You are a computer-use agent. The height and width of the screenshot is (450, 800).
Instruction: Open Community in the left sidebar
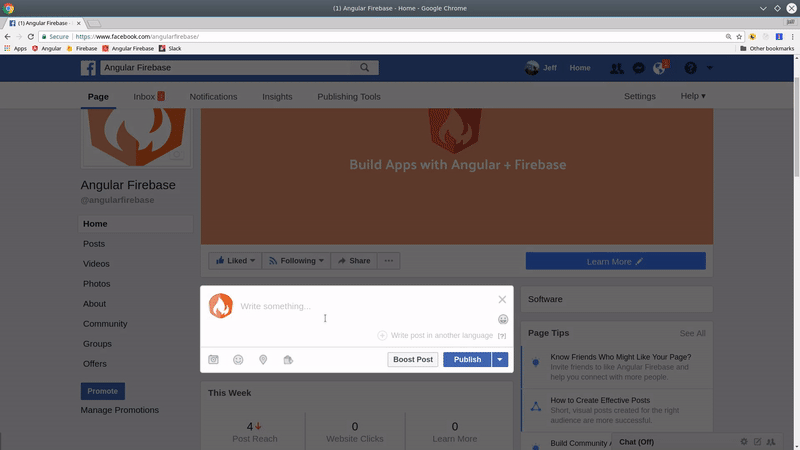click(105, 324)
